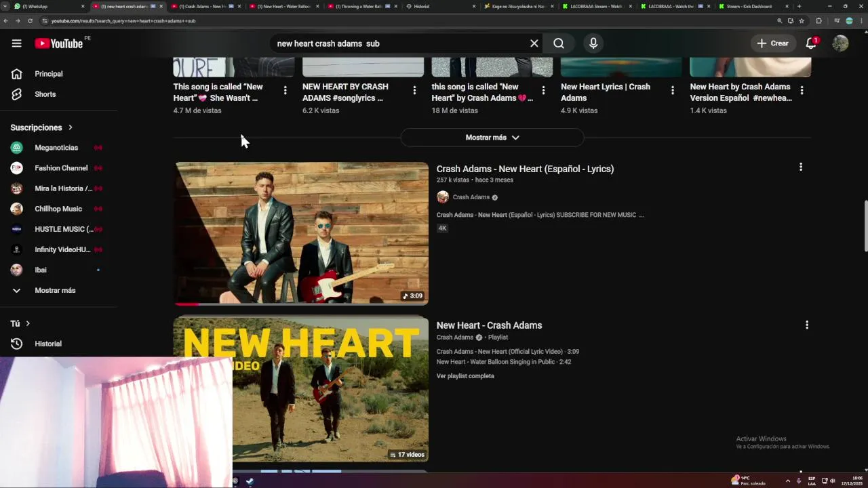Click the page vertical scrollbar thumb

865,226
